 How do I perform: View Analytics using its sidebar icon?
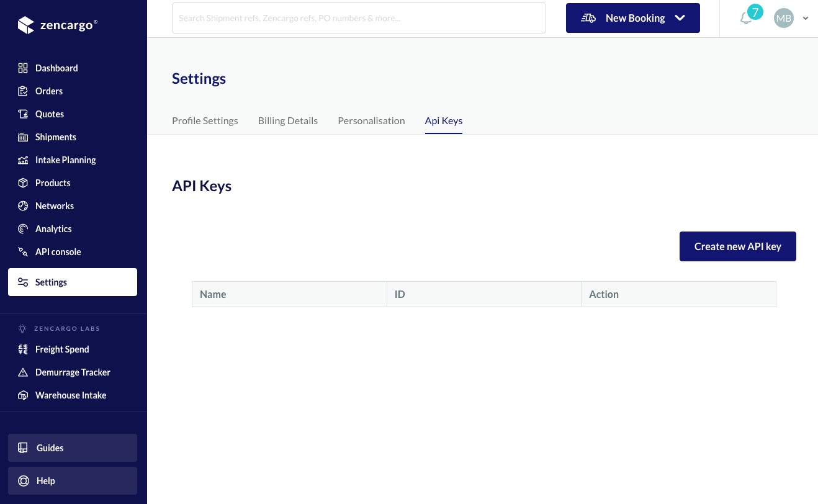23,228
